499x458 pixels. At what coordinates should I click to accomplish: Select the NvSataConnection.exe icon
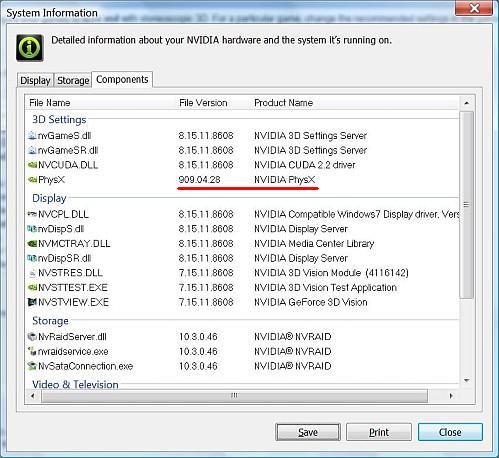(32, 366)
